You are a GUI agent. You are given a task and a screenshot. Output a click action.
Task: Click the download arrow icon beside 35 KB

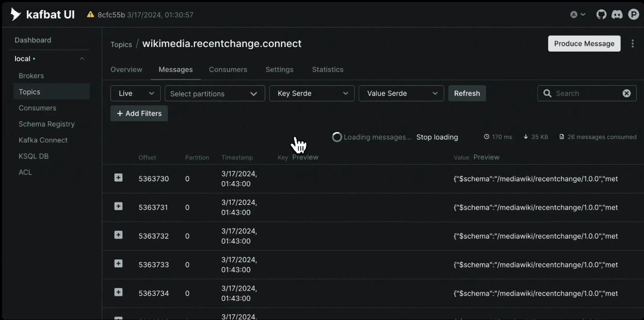[x=526, y=137]
